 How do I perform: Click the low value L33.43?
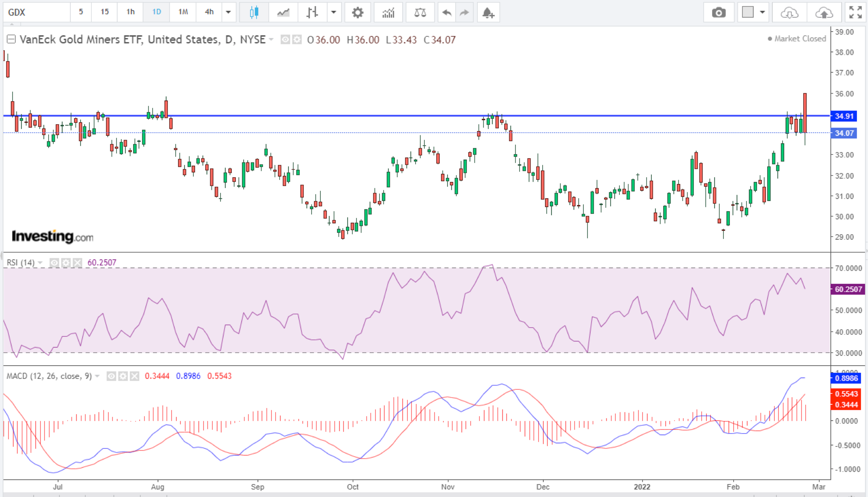(x=401, y=40)
